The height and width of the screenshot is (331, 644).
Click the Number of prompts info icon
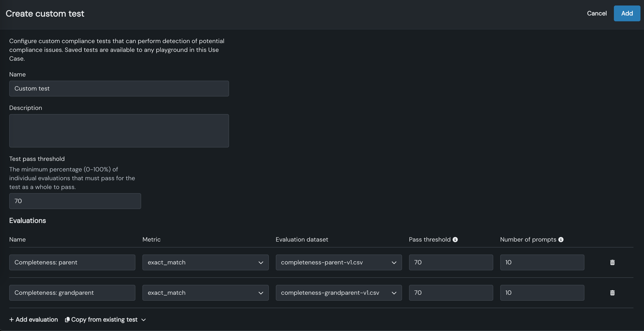(x=561, y=240)
